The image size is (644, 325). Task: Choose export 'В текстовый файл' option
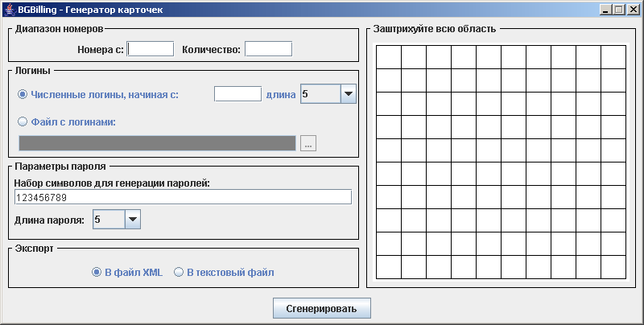tap(179, 272)
